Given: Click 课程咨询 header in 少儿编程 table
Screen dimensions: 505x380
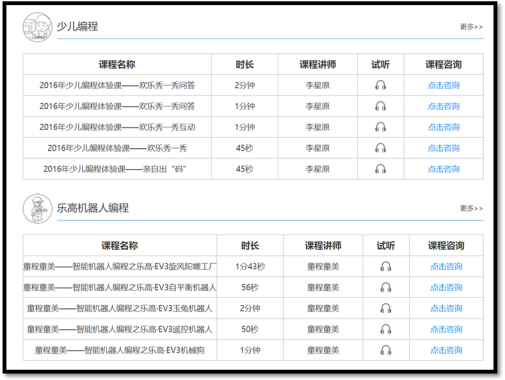Looking at the screenshot, I should click(444, 64).
